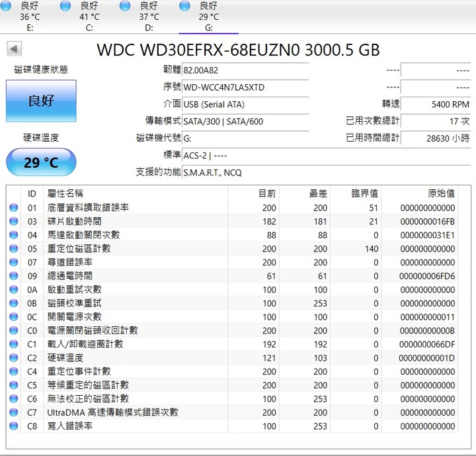Click status orb of row 09 總通電時間
Screen dimensions: 476x456
[14, 276]
